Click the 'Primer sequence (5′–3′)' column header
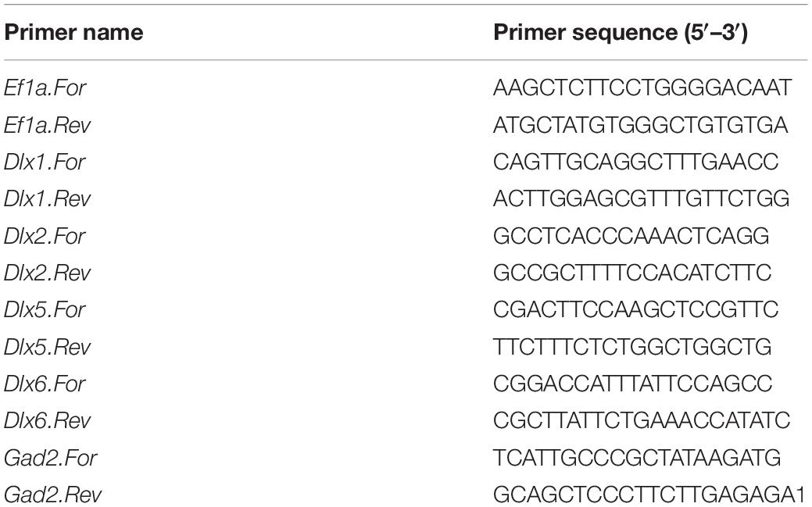The image size is (812, 507). click(x=621, y=33)
